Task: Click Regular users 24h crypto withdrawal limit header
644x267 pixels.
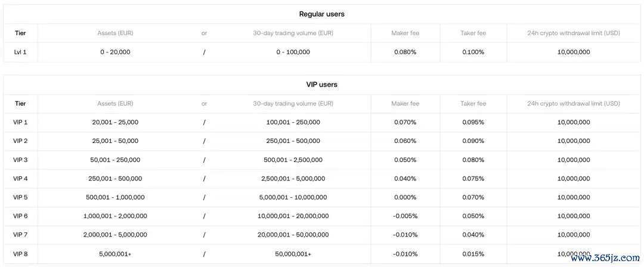Action: pyautogui.click(x=574, y=33)
